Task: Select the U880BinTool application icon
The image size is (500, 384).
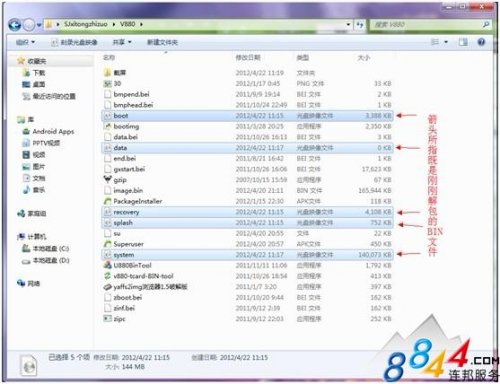Action: point(107,265)
